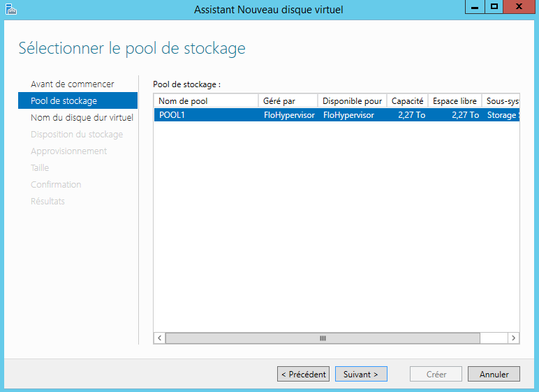Maximize the wizard window

[494, 7]
